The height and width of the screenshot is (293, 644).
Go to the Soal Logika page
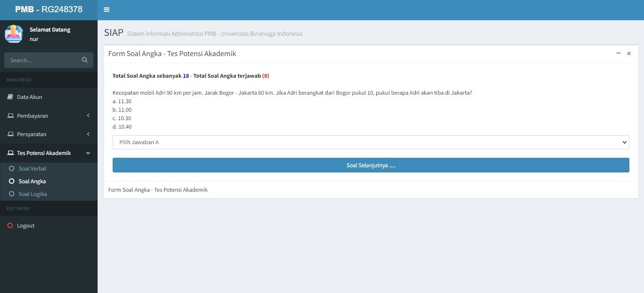pos(33,194)
